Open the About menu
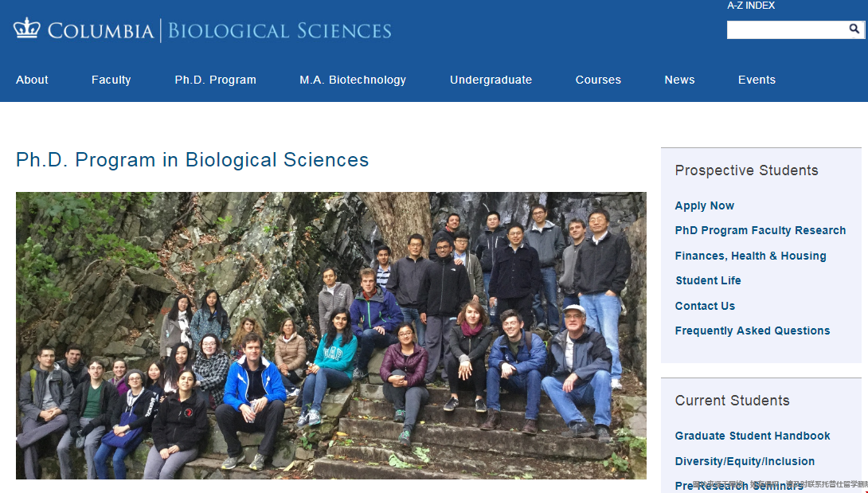The width and height of the screenshot is (868, 493). [32, 80]
